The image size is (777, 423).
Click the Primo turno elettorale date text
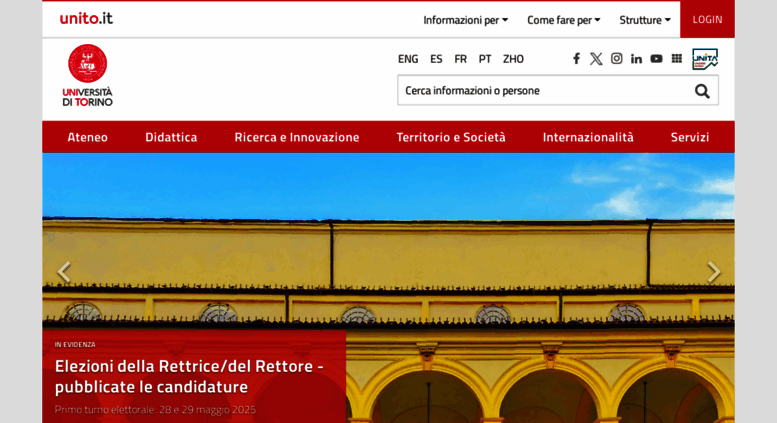click(x=155, y=410)
